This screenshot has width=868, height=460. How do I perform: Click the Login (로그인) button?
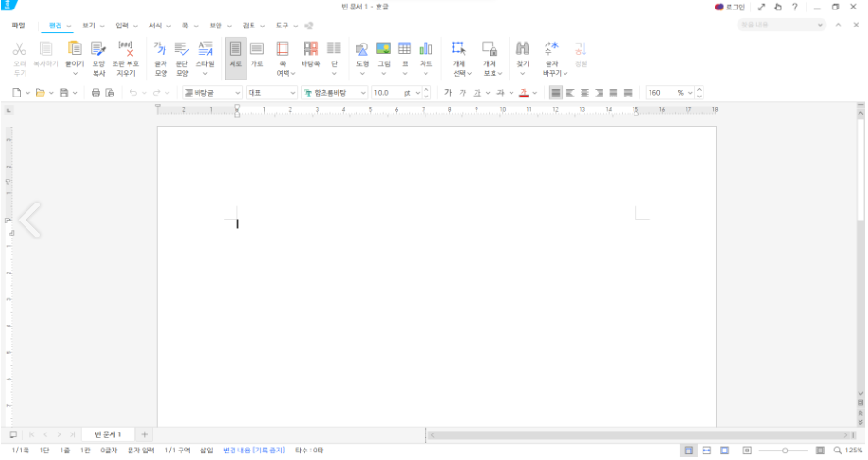(x=730, y=8)
